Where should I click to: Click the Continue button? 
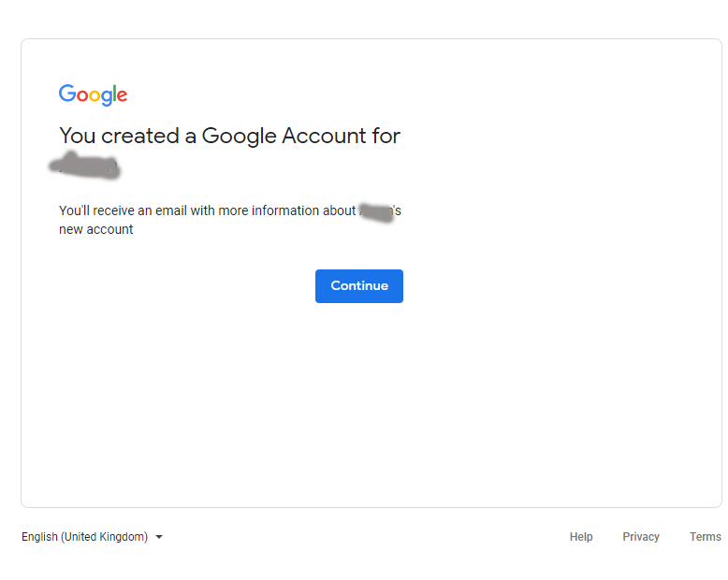[359, 286]
